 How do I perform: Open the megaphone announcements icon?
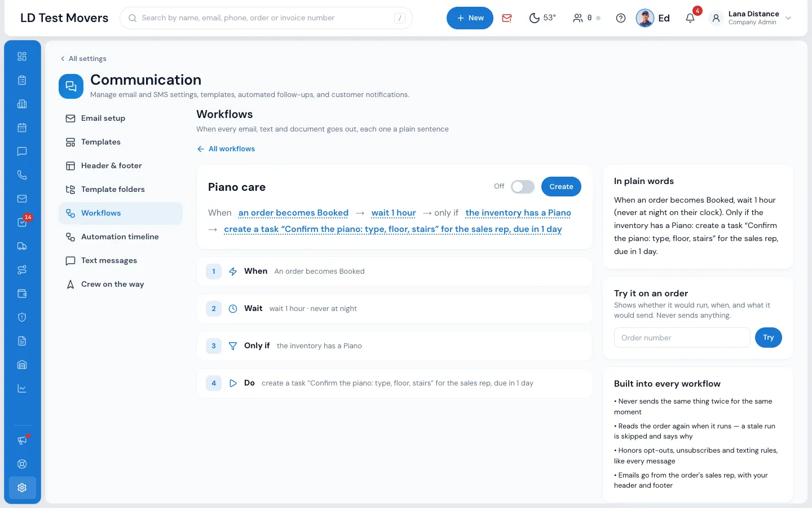point(22,440)
